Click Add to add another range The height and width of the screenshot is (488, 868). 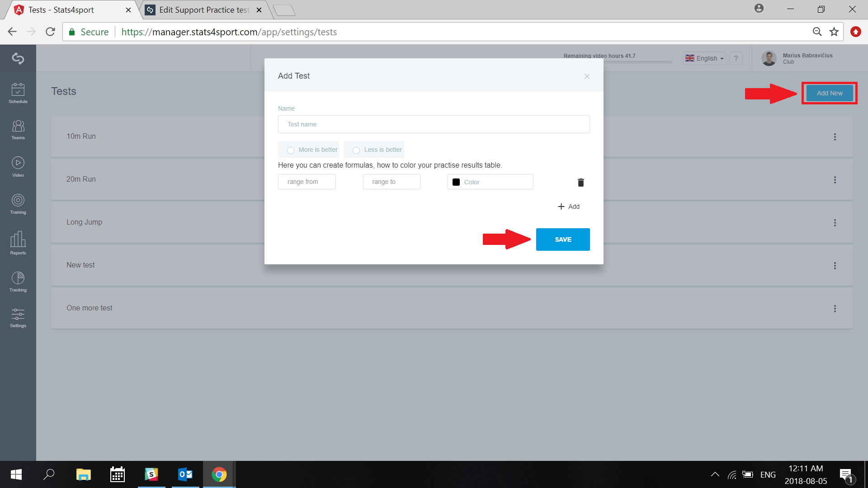(x=569, y=206)
